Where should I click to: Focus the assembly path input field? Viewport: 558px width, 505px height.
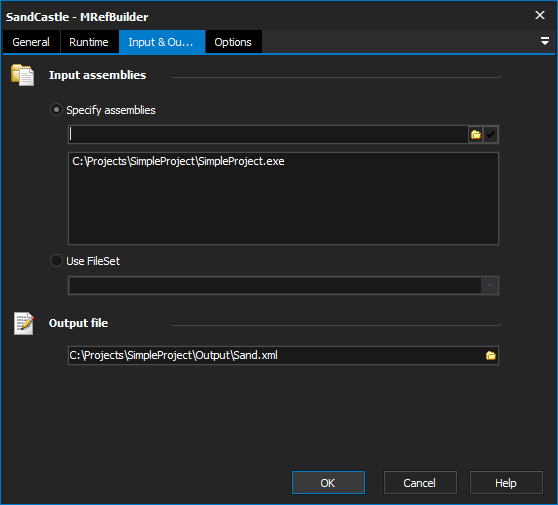click(x=268, y=135)
